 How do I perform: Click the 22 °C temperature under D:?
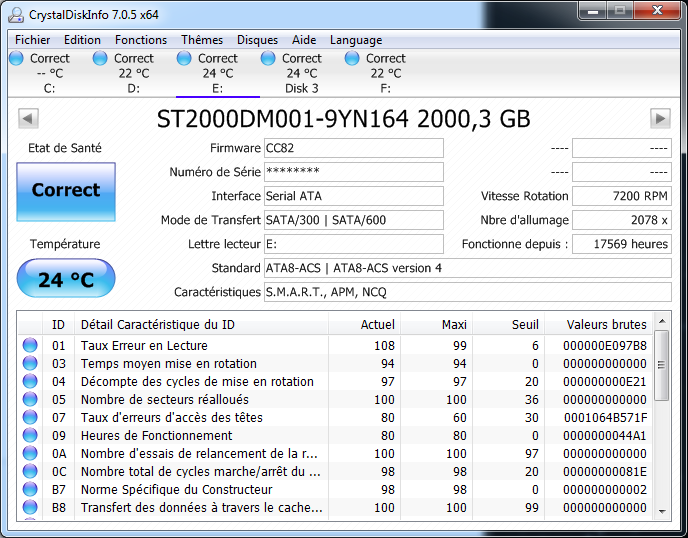(134, 73)
